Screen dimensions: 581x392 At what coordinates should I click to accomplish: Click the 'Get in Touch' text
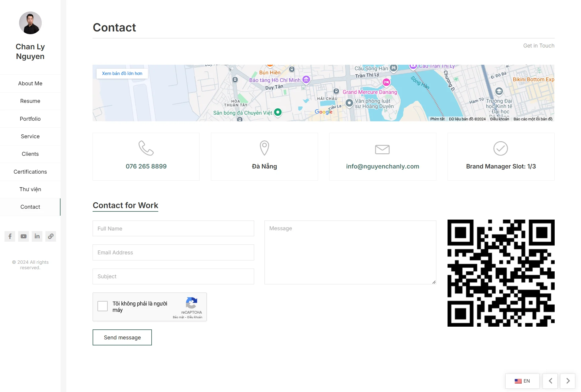coord(539,46)
